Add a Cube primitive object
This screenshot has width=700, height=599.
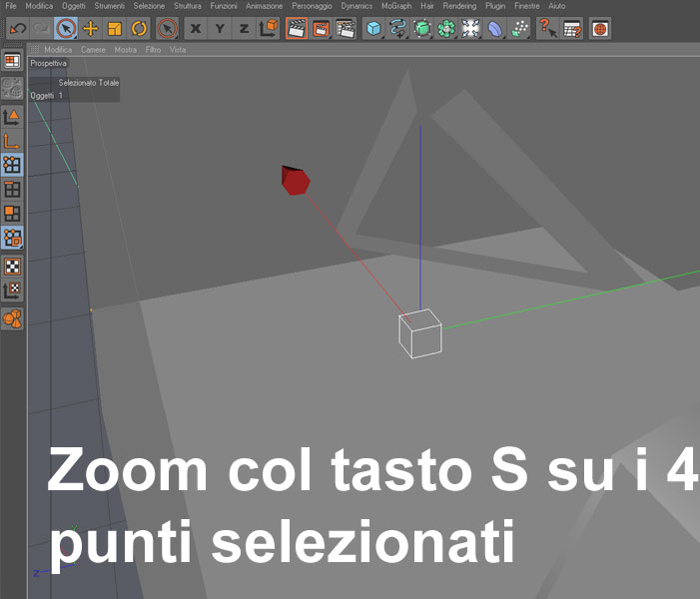[x=373, y=29]
